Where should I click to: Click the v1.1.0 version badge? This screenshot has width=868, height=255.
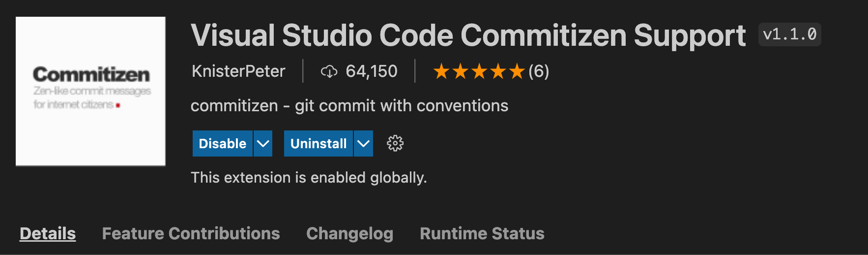point(789,34)
